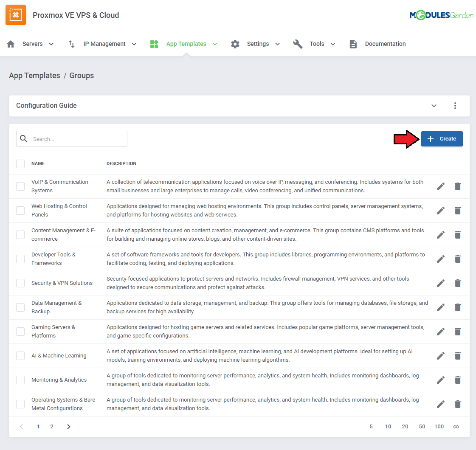
Task: Delete the Operating Systems & Bare Metal group
Action: [x=458, y=404]
